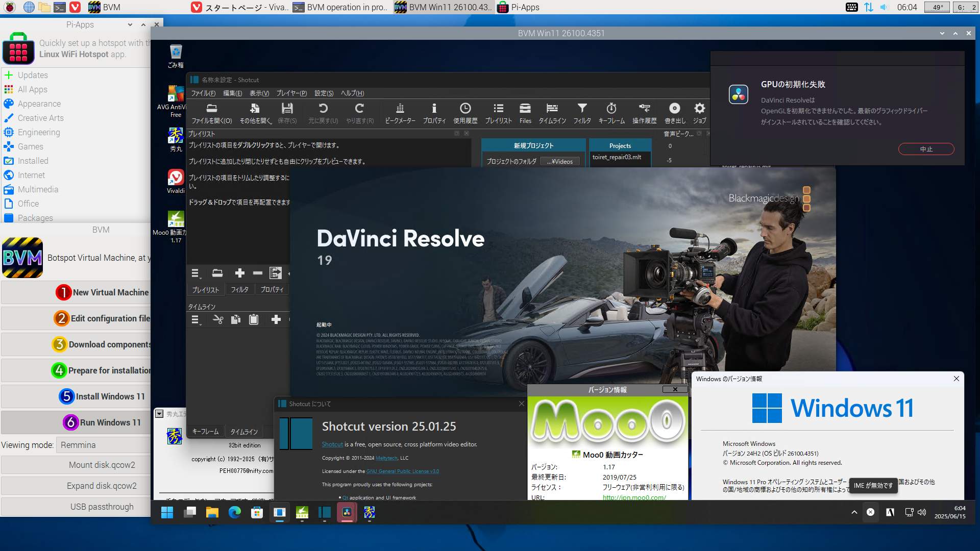Open GNU General Public License v3.0 link
Screen dimensions: 980x551
coord(402,471)
